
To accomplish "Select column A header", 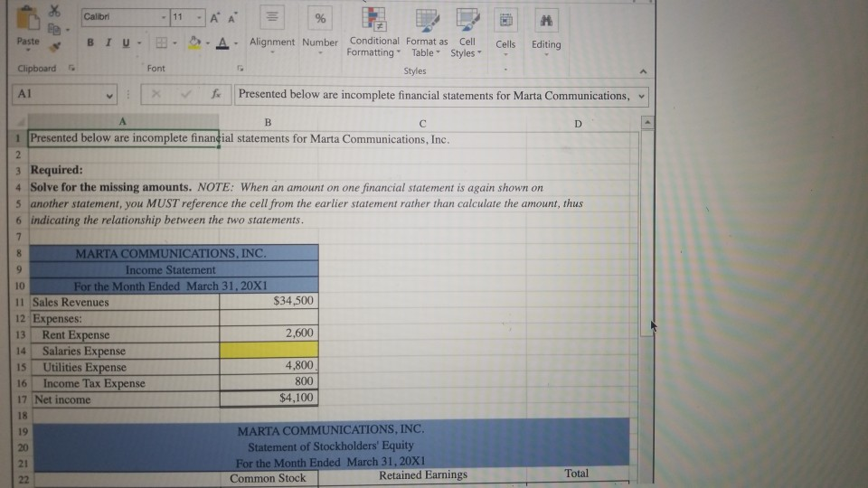I will point(123,121).
